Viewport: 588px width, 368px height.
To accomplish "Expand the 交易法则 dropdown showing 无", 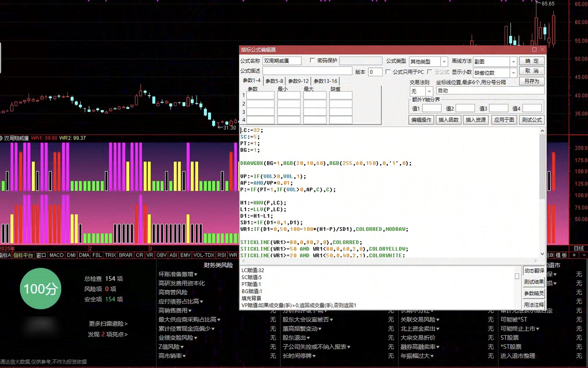I will [429, 91].
